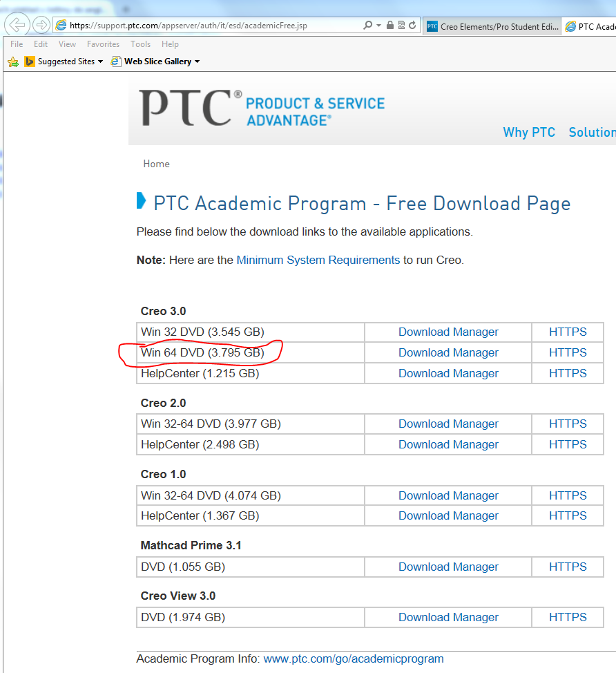Click Download Manager for Win 64 DVD
Screen dimensions: 616x673
coord(448,352)
